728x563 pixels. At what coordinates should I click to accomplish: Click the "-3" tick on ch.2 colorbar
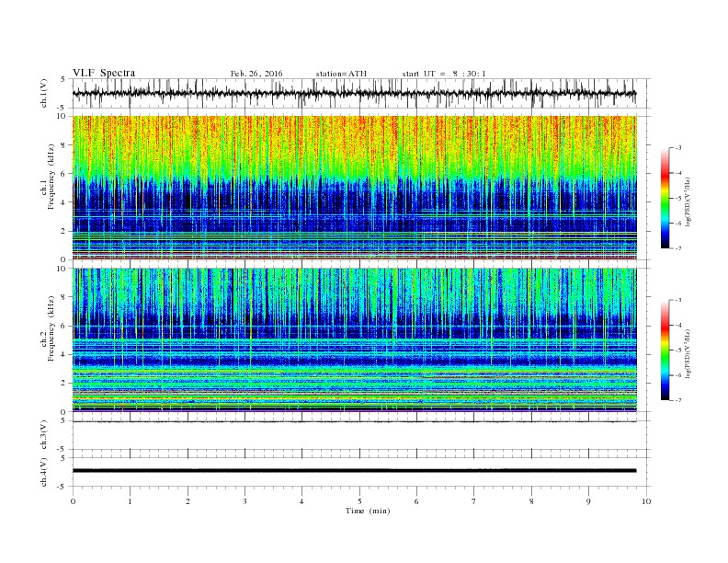click(678, 300)
